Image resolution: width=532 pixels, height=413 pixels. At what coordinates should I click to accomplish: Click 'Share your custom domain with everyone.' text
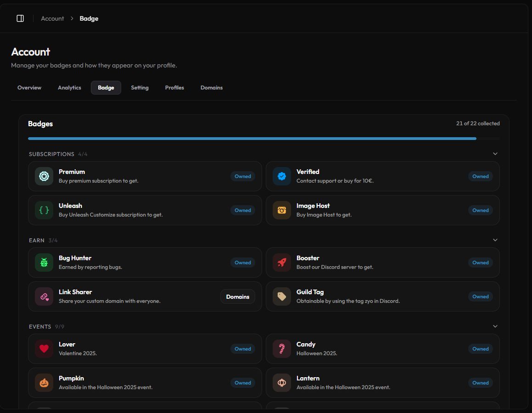[x=110, y=301]
